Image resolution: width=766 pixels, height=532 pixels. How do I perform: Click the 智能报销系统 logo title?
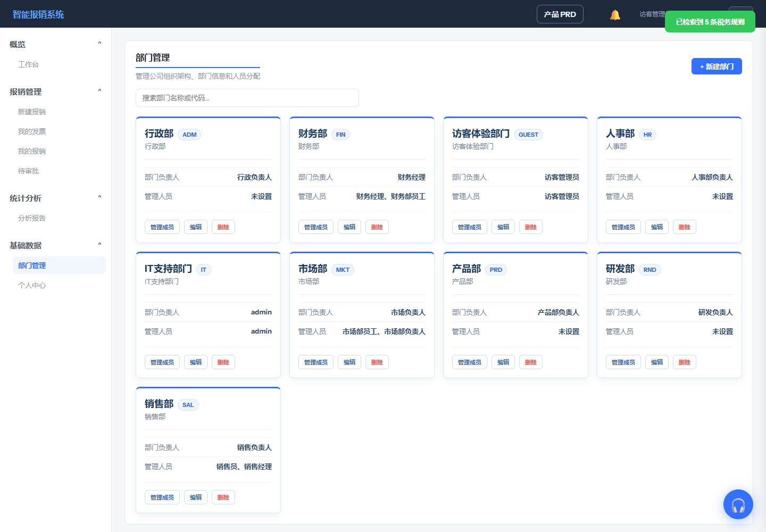(38, 14)
